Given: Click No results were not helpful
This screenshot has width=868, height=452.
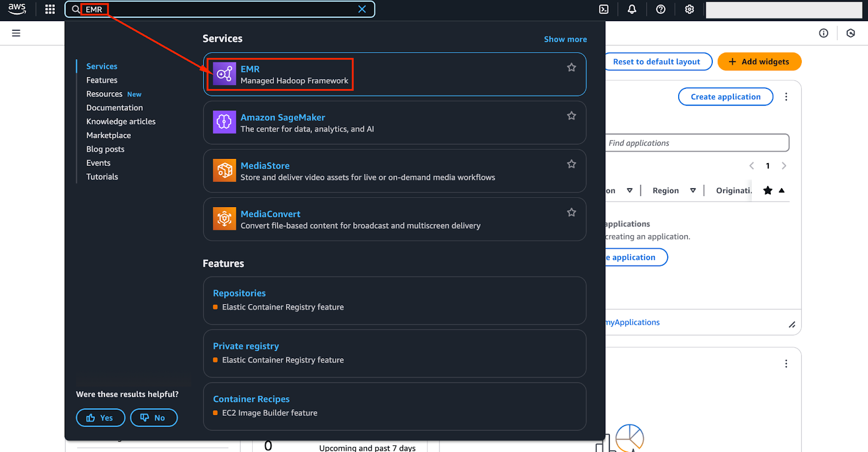Looking at the screenshot, I should pos(154,418).
